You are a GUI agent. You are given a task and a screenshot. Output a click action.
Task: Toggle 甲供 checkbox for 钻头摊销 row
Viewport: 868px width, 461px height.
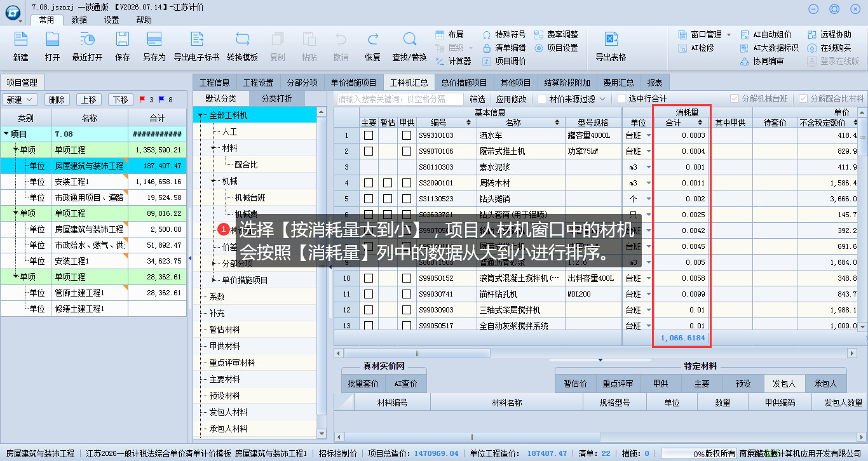407,199
